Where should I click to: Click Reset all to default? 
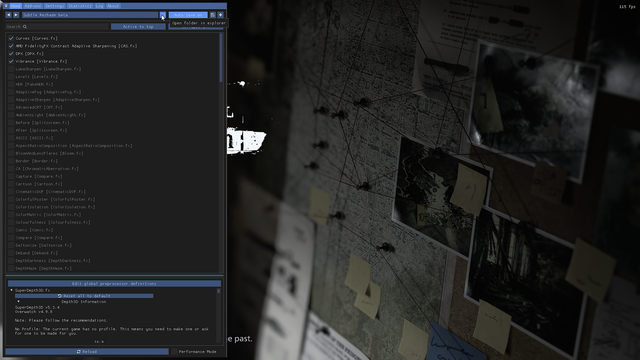84,296
